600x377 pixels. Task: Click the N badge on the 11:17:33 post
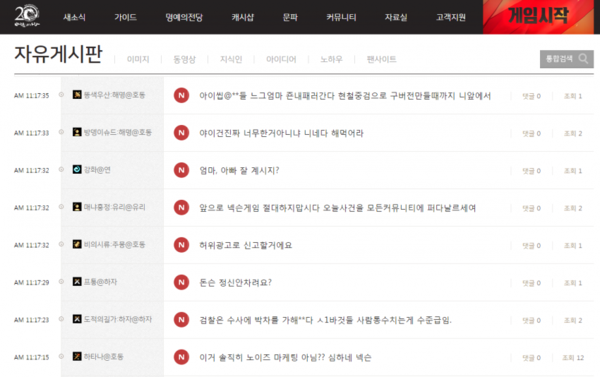pyautogui.click(x=181, y=133)
